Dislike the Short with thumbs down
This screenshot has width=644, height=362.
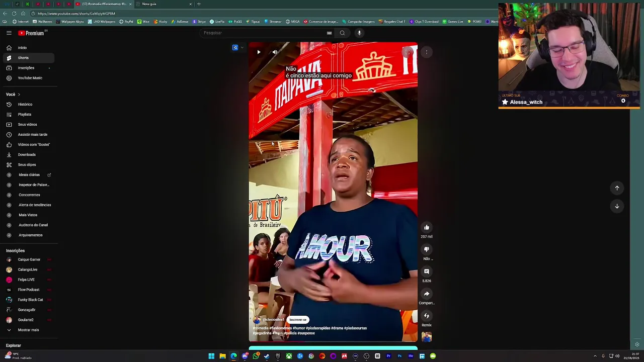(x=427, y=249)
